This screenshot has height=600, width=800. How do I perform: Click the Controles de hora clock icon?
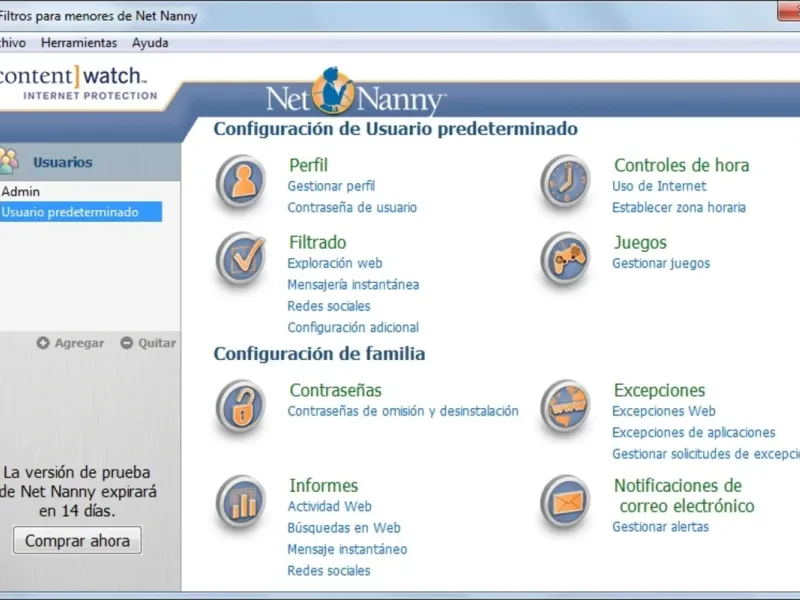tap(565, 181)
